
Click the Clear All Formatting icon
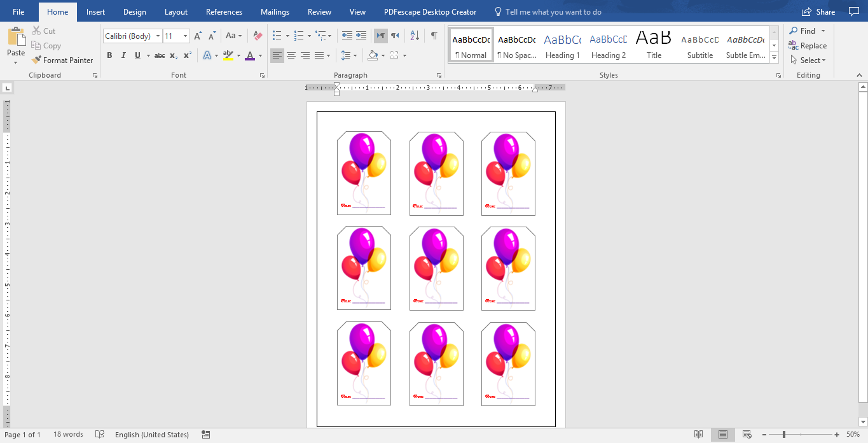pyautogui.click(x=257, y=36)
